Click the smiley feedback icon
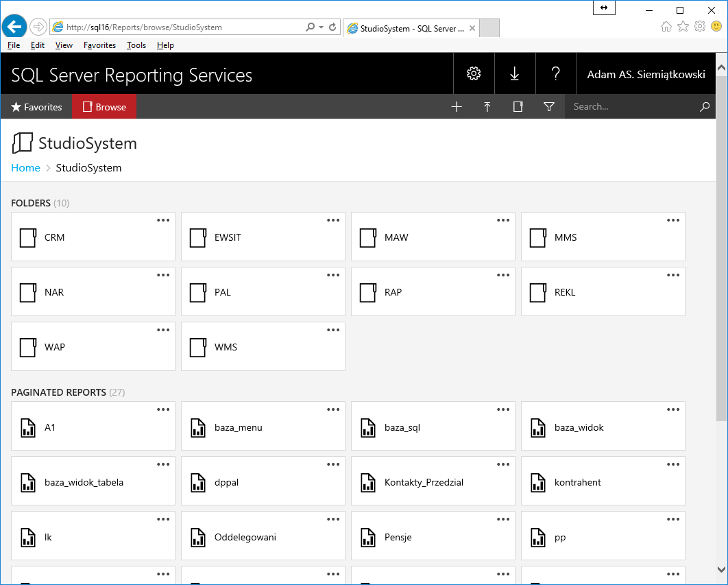Image resolution: width=728 pixels, height=585 pixels. click(716, 27)
